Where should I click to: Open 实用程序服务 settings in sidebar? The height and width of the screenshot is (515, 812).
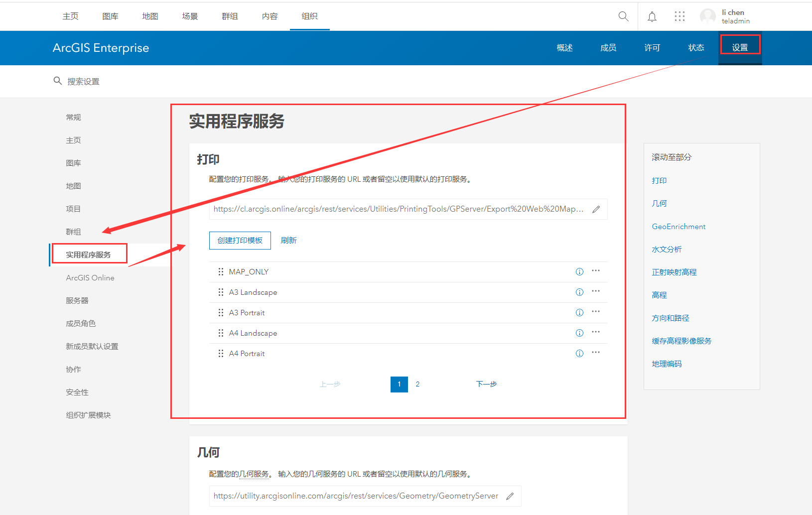coord(89,255)
